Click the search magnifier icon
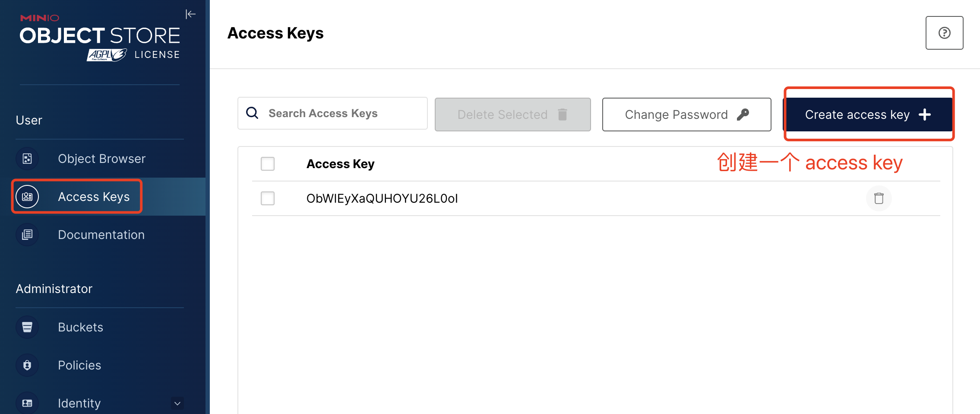The height and width of the screenshot is (414, 980). click(x=252, y=113)
